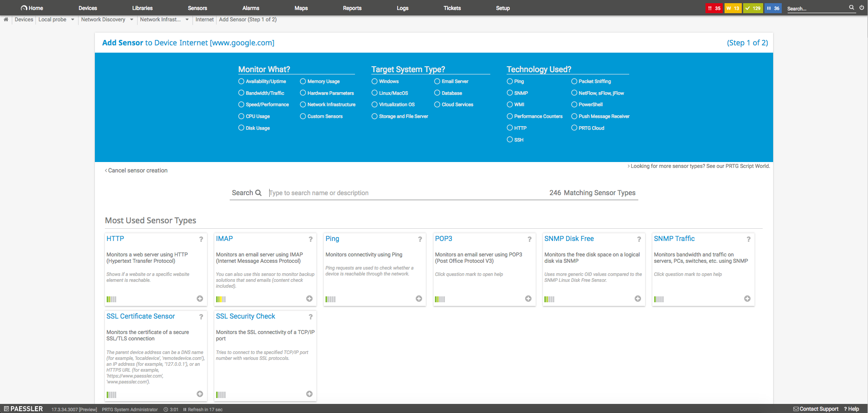This screenshot has height=413, width=868.
Task: Select Windows target system radio
Action: point(375,81)
